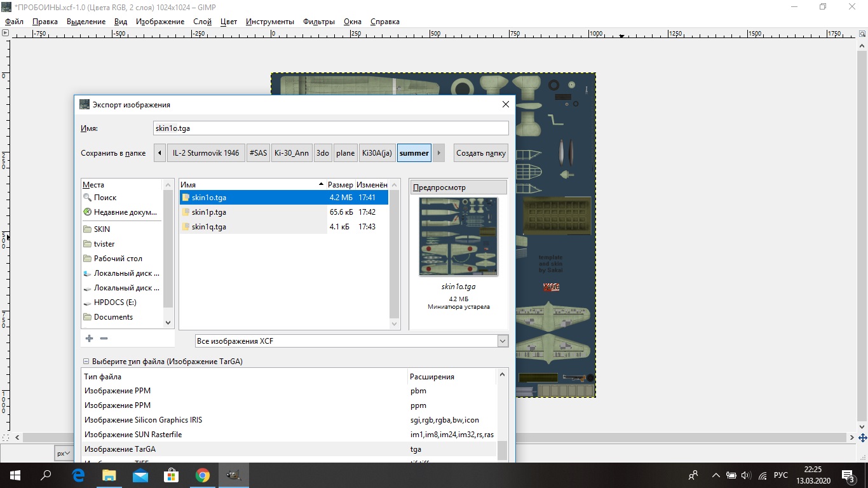Launch Google Chrome from the taskbar
Viewport: 868px width, 488px height.
[203, 475]
